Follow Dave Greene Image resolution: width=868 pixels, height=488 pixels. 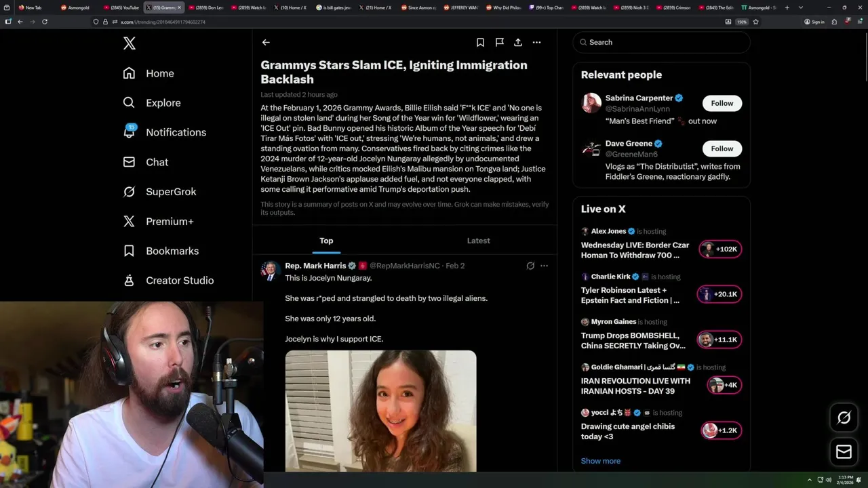click(x=722, y=148)
